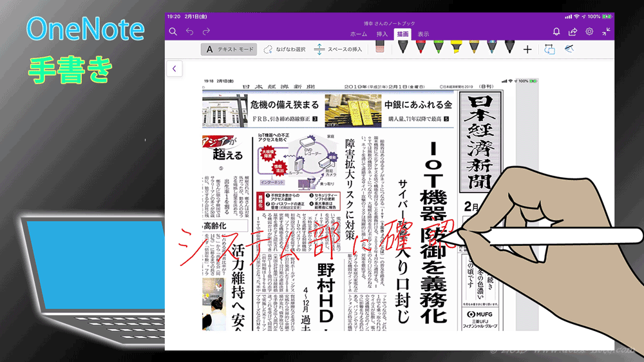This screenshot has height=362, width=644.
Task: Switch to the ホーム tab
Action: (359, 34)
